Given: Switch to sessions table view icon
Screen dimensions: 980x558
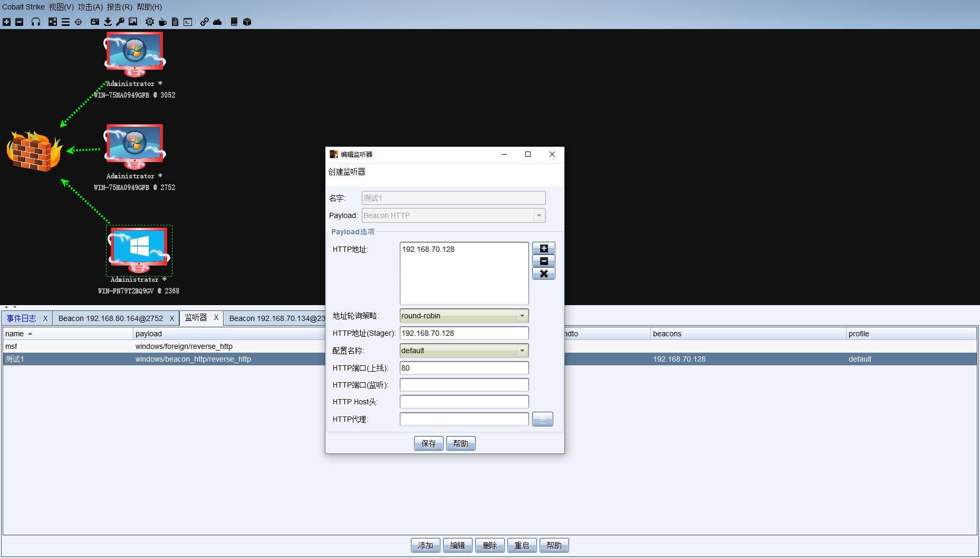Looking at the screenshot, I should 65,22.
